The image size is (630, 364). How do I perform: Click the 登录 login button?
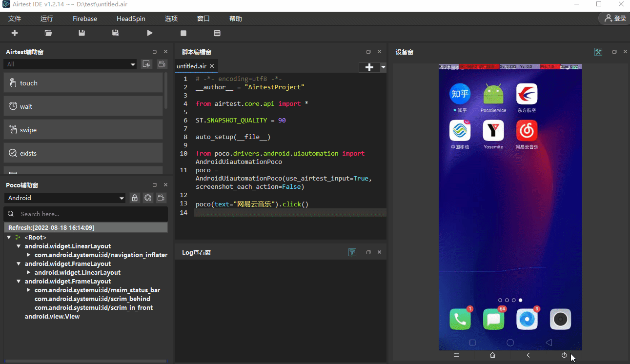pos(615,19)
